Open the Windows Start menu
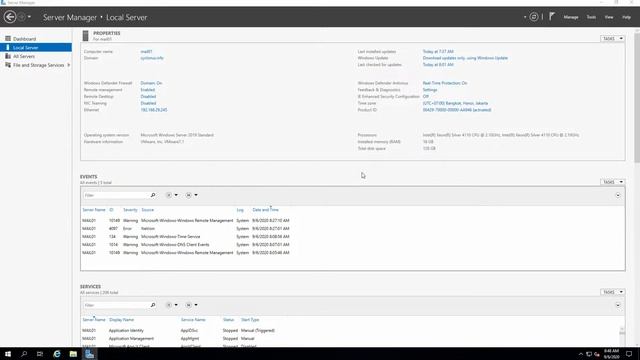This screenshot has width=640, height=360. 8,354
